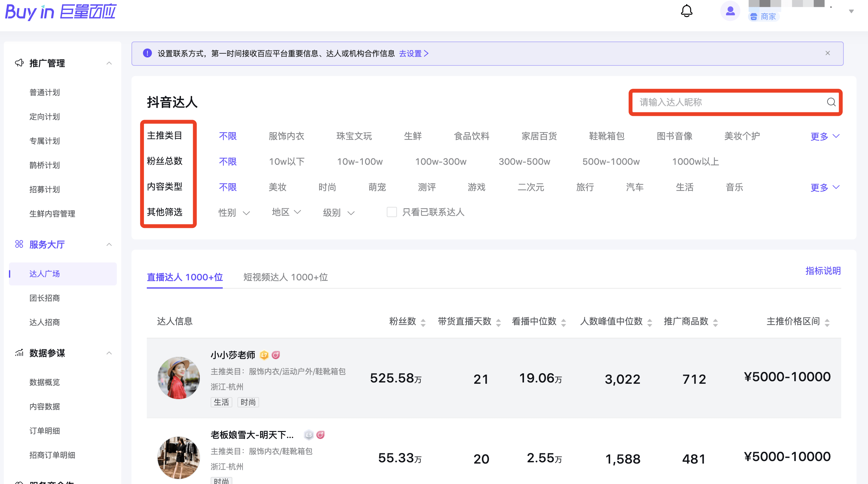Open 达人广场 in sidebar
The height and width of the screenshot is (484, 868).
pyautogui.click(x=63, y=274)
